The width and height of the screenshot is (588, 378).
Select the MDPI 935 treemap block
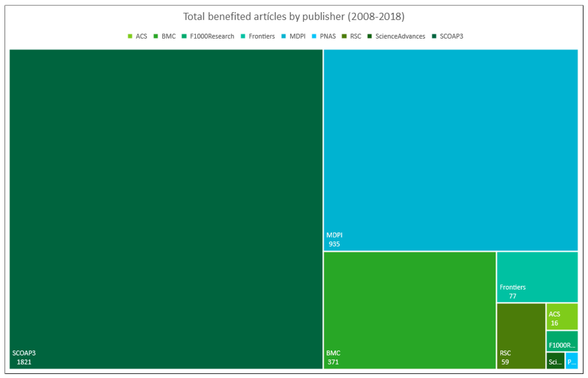point(451,150)
